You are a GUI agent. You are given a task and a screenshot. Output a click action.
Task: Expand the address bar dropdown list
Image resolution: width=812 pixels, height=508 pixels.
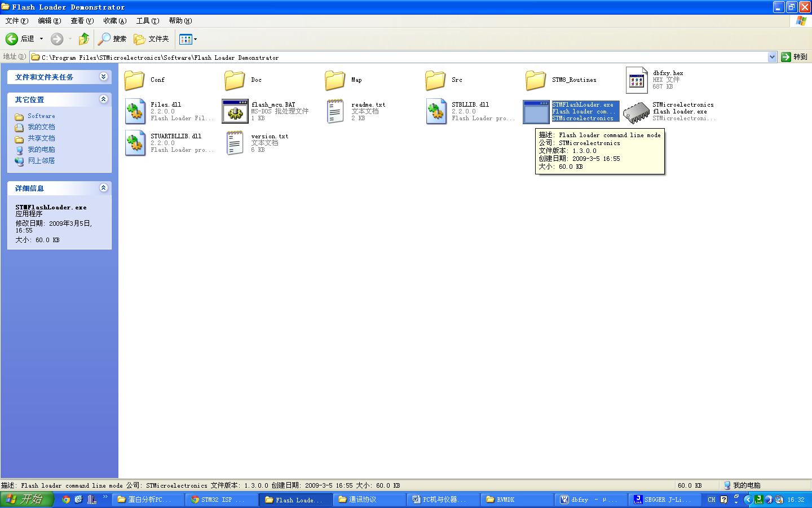point(773,57)
